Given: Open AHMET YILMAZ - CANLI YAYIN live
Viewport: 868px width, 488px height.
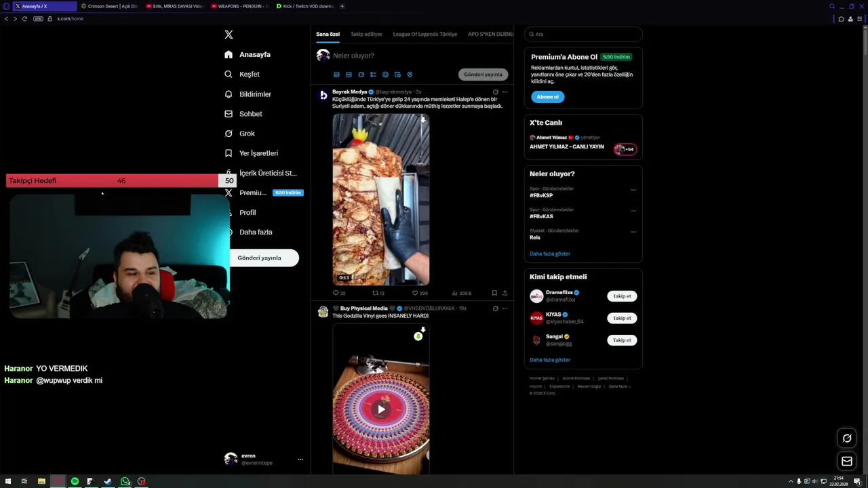Looking at the screenshot, I should [567, 147].
